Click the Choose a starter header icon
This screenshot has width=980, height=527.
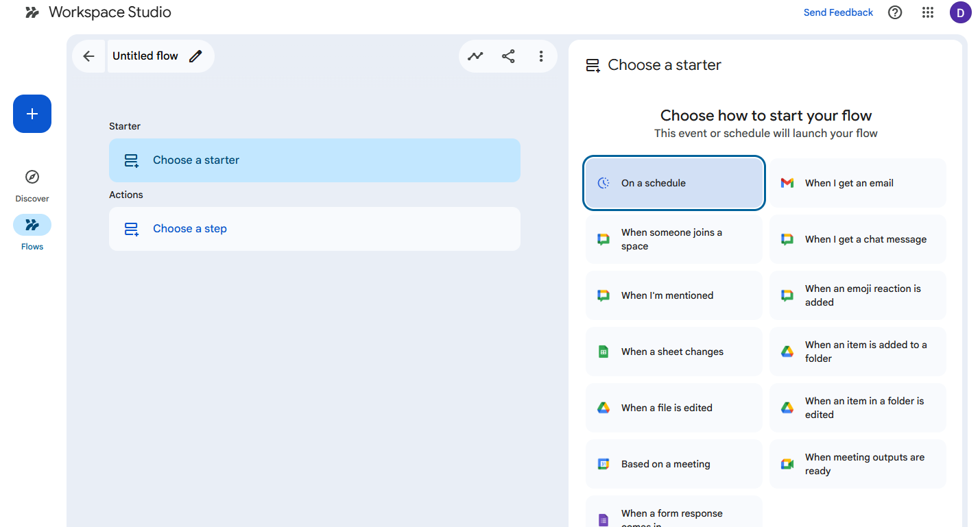[593, 66]
